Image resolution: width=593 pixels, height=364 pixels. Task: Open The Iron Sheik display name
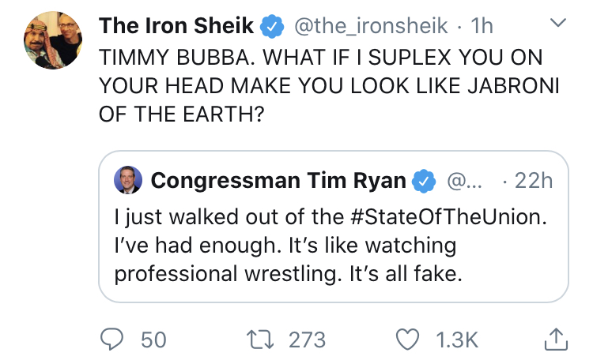176,26
